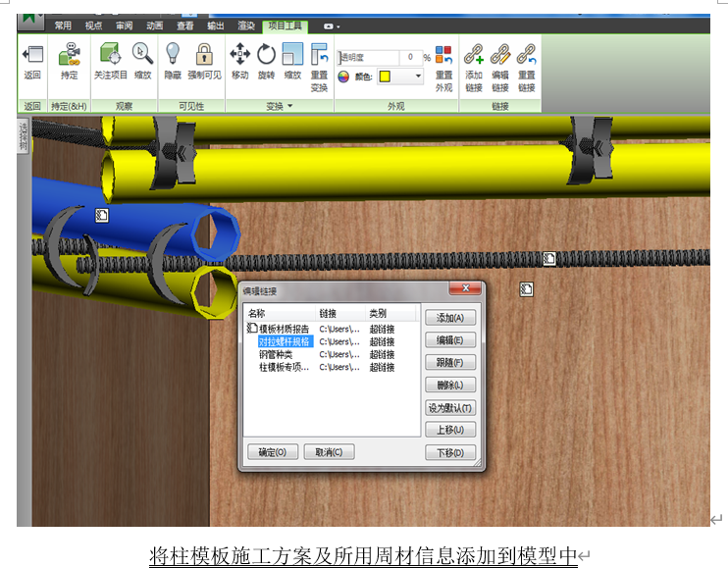This screenshot has height=568, width=728.
Task: Click the 确定(O) button
Action: [273, 452]
